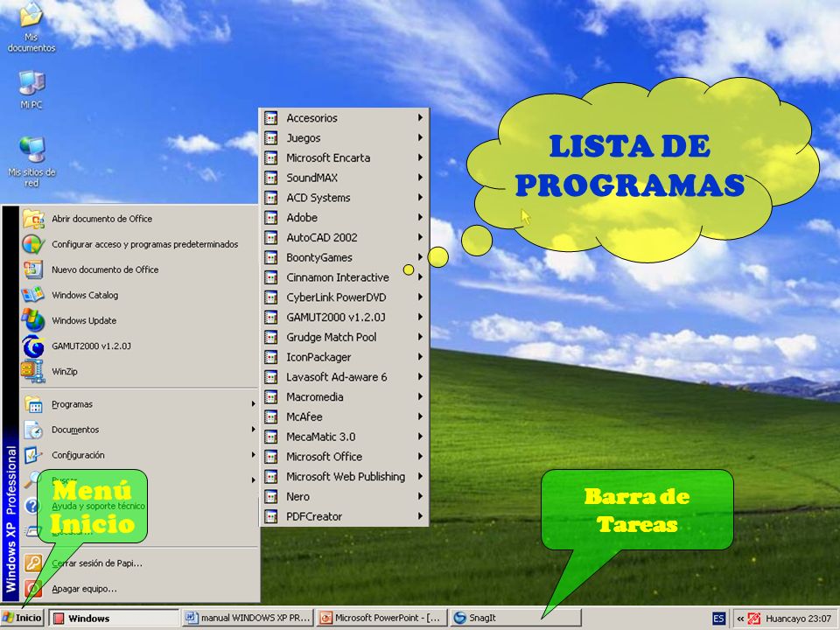Screen dimensions: 840x630
Task: Switch to manual WINDOWS XP taskbar button
Action: pyautogui.click(x=248, y=619)
